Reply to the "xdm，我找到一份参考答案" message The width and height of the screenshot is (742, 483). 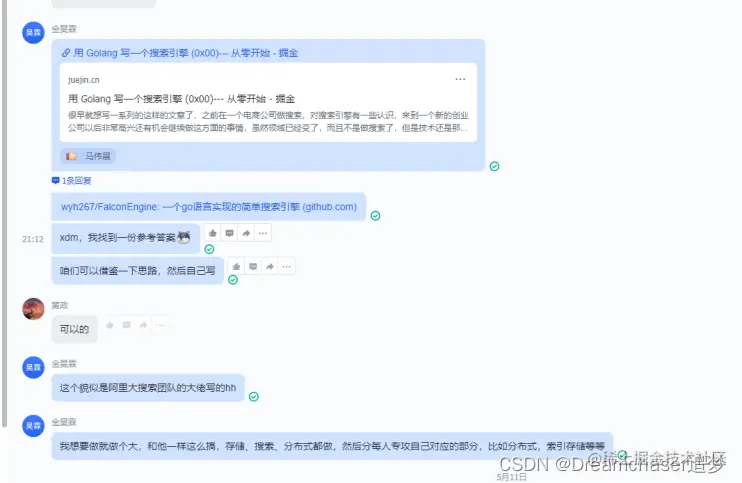click(230, 233)
